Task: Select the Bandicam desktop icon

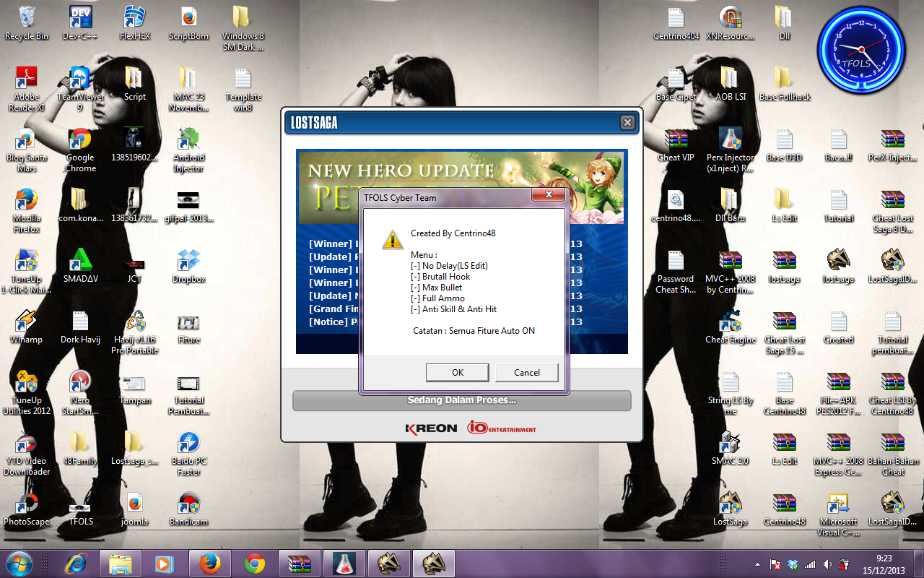Action: tap(188, 509)
